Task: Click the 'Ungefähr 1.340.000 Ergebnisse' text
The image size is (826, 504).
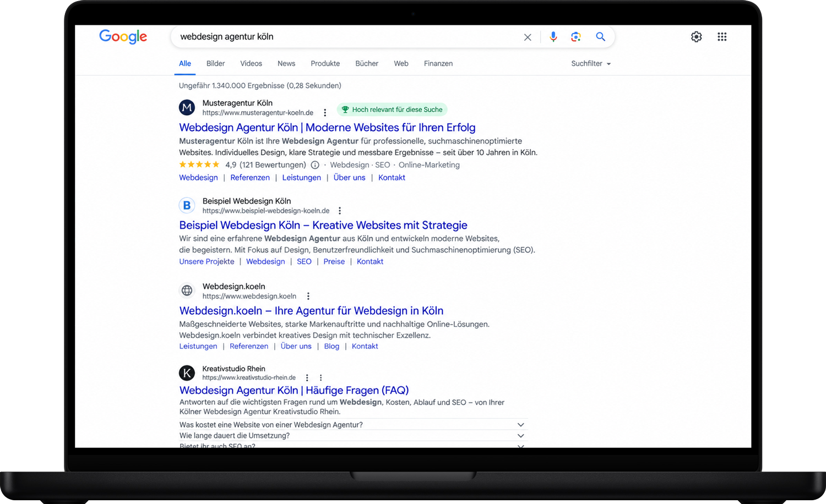Action: (260, 86)
